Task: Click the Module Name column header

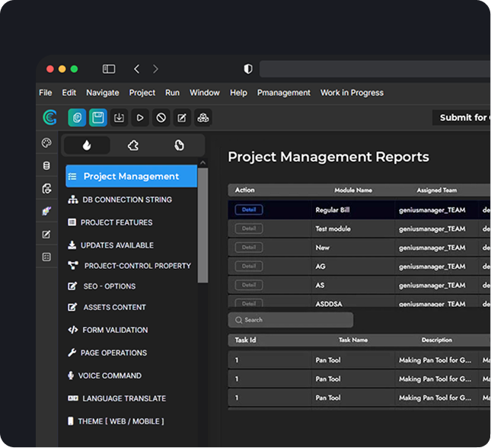Action: 353,190
